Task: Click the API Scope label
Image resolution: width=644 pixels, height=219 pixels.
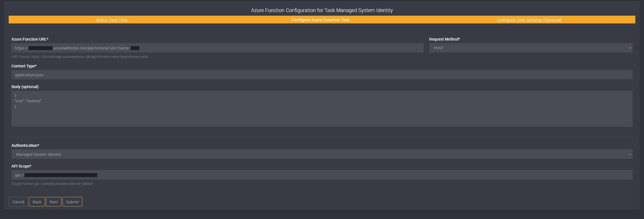Action: point(22,166)
